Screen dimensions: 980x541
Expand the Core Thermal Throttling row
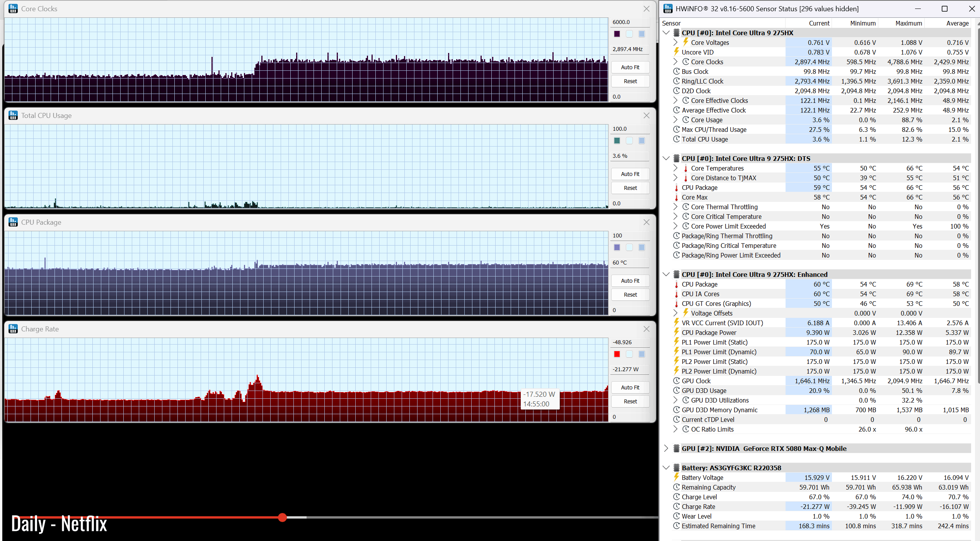coord(675,207)
